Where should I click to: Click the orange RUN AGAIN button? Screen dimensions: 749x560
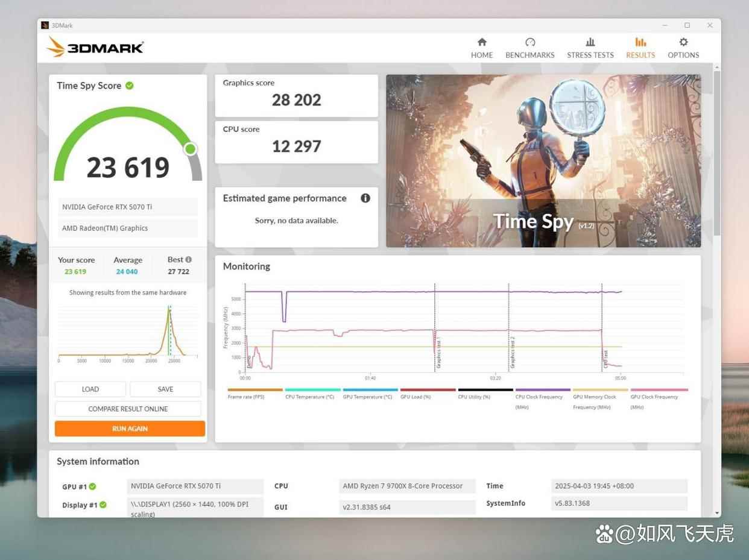click(130, 429)
